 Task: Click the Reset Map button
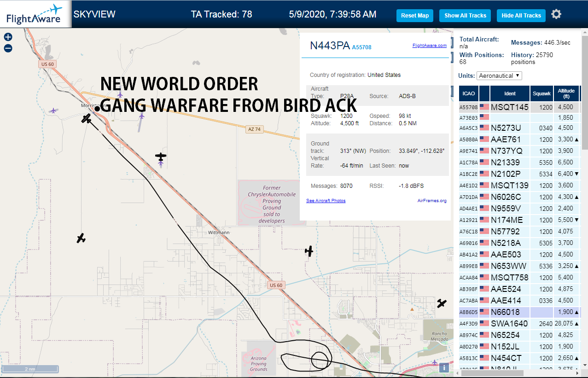(415, 16)
